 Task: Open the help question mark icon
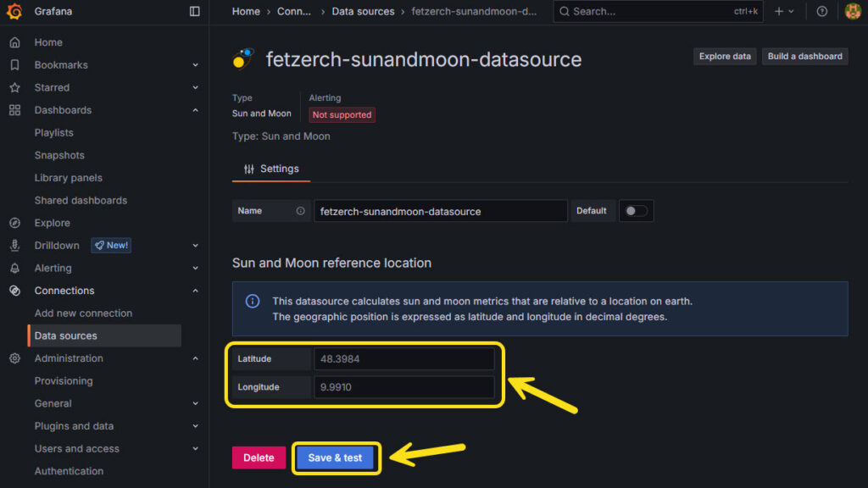tap(822, 11)
